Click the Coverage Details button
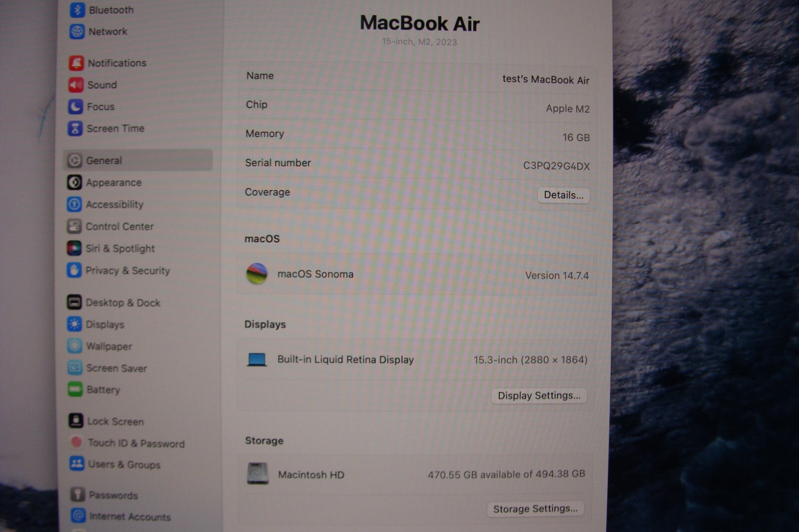The width and height of the screenshot is (799, 532). click(x=563, y=195)
